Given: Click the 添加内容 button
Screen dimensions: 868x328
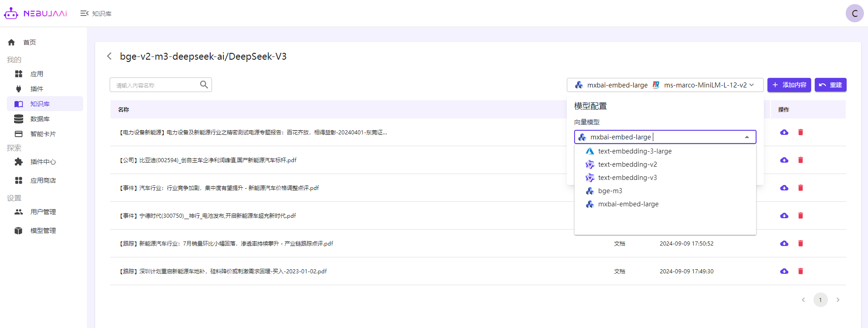Looking at the screenshot, I should 789,85.
